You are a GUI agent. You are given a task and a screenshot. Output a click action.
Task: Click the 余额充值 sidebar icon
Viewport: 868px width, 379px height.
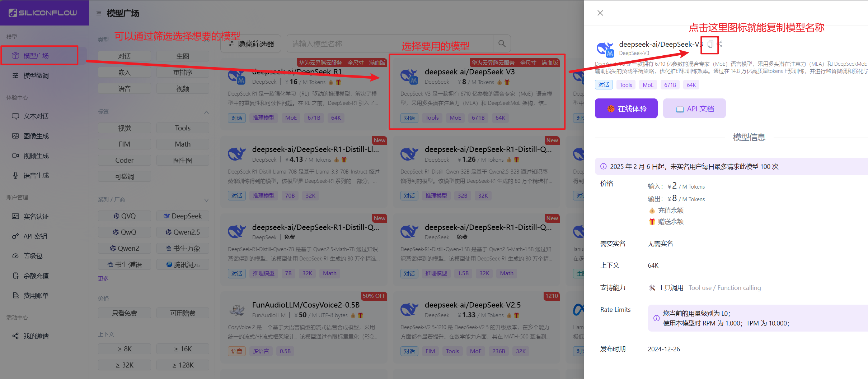tap(15, 276)
